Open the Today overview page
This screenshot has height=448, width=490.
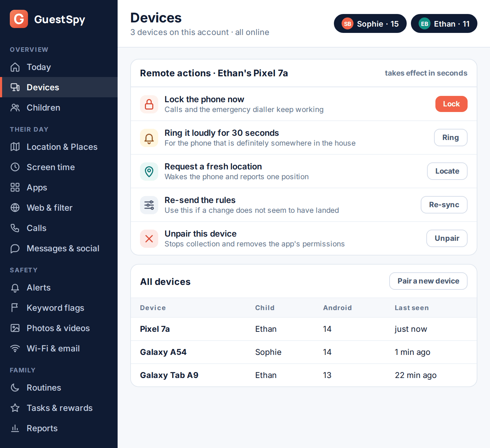tap(59, 67)
